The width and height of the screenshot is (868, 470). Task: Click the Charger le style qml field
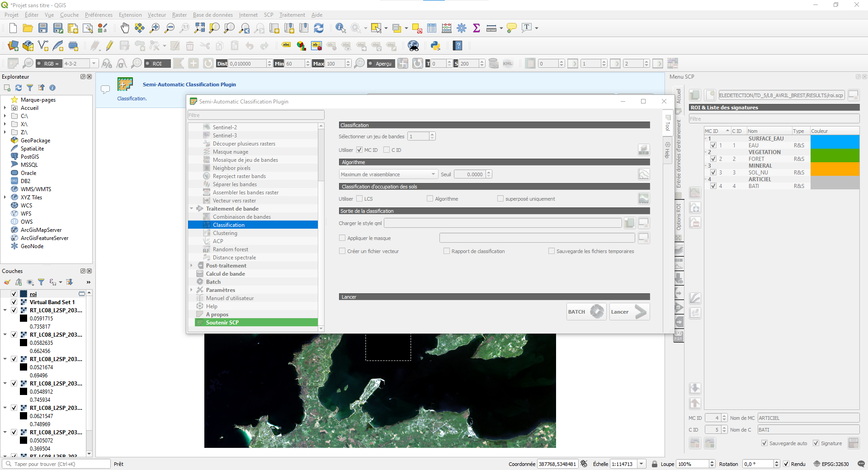[x=503, y=223]
